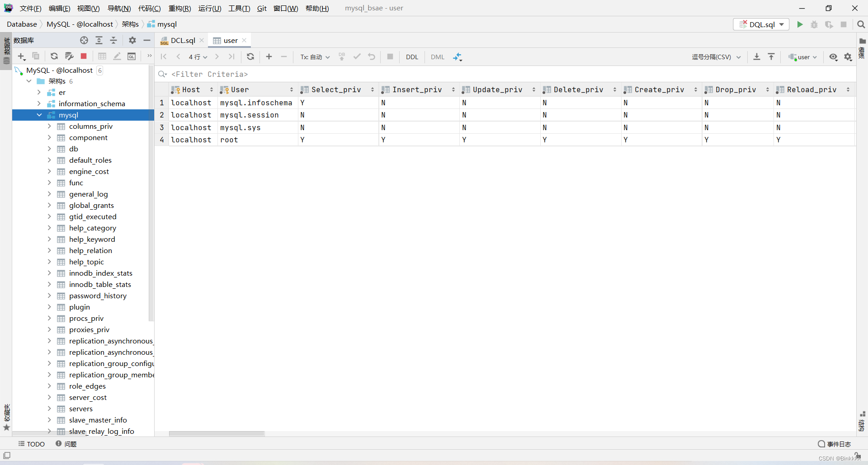This screenshot has height=465, width=868.
Task: Refresh the database tree
Action: tap(54, 56)
